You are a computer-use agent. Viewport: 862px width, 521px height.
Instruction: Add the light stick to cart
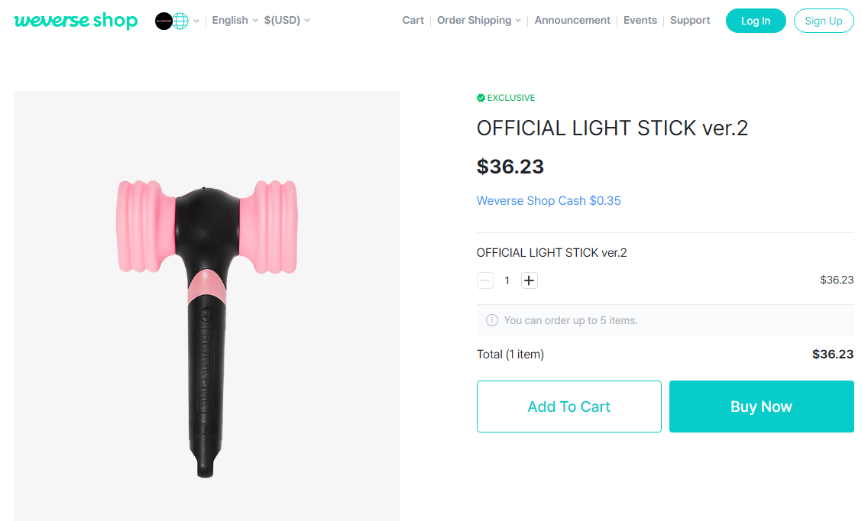[569, 407]
